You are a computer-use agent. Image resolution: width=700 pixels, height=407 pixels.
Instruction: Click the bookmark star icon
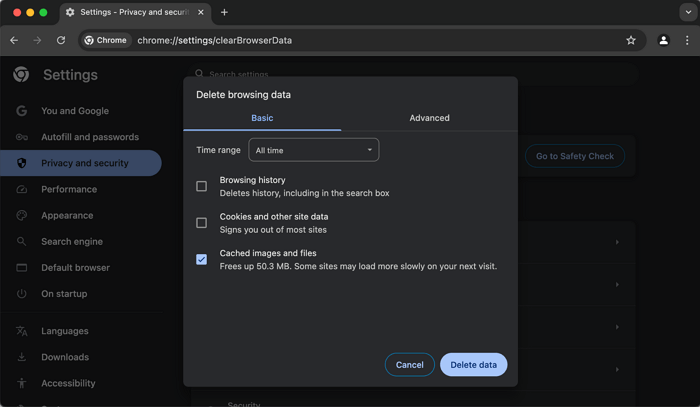[631, 40]
